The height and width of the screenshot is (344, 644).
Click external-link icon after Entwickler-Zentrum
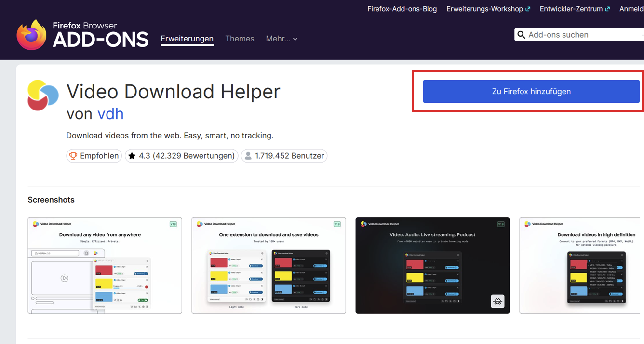(x=607, y=9)
